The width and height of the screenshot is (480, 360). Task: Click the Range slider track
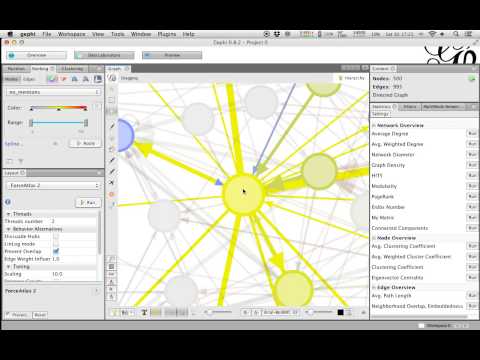(x=58, y=123)
